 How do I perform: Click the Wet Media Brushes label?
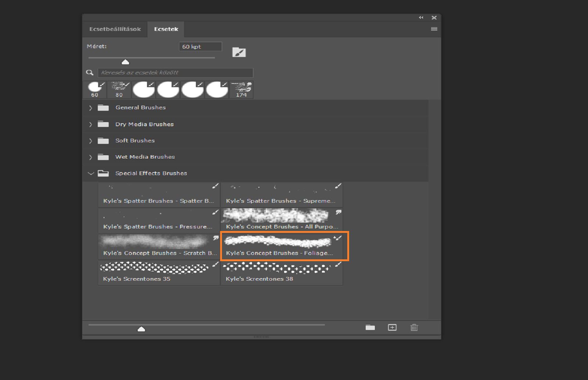(145, 157)
